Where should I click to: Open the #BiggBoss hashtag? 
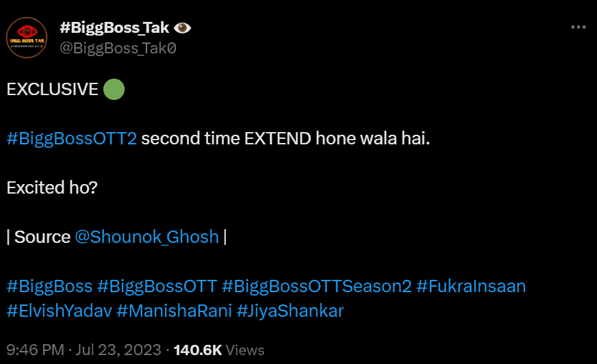click(x=49, y=286)
